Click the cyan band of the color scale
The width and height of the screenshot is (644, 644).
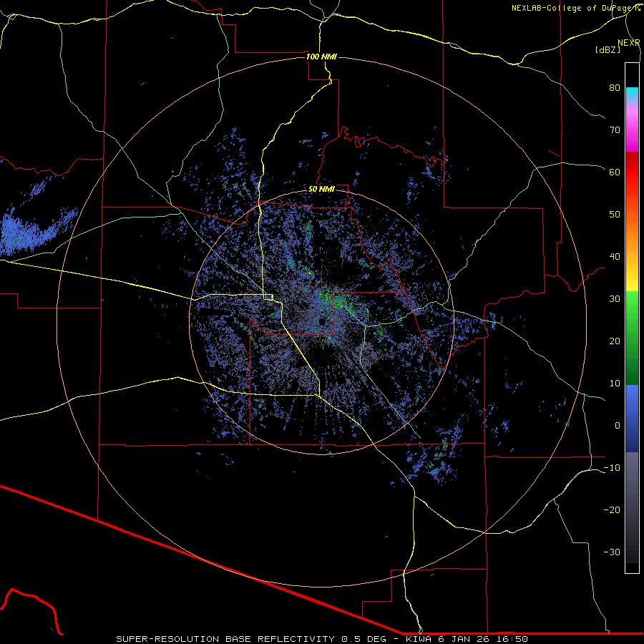[632, 94]
